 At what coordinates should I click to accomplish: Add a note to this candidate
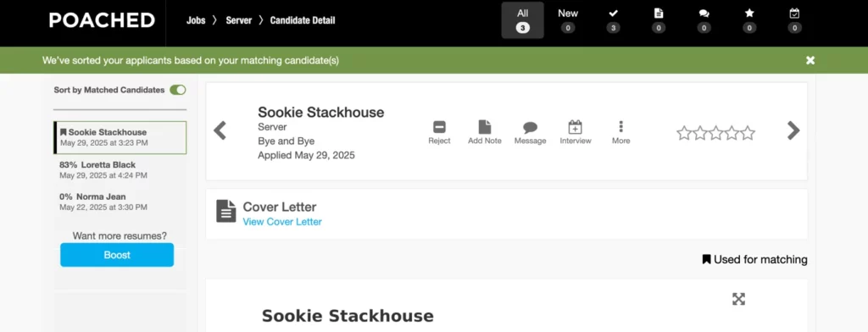click(x=484, y=133)
